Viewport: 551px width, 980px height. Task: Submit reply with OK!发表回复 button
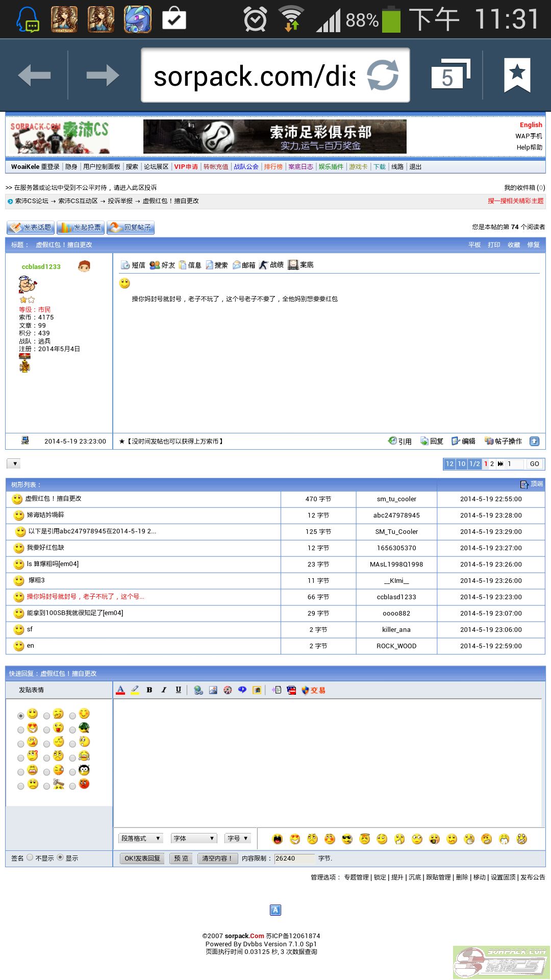[142, 858]
